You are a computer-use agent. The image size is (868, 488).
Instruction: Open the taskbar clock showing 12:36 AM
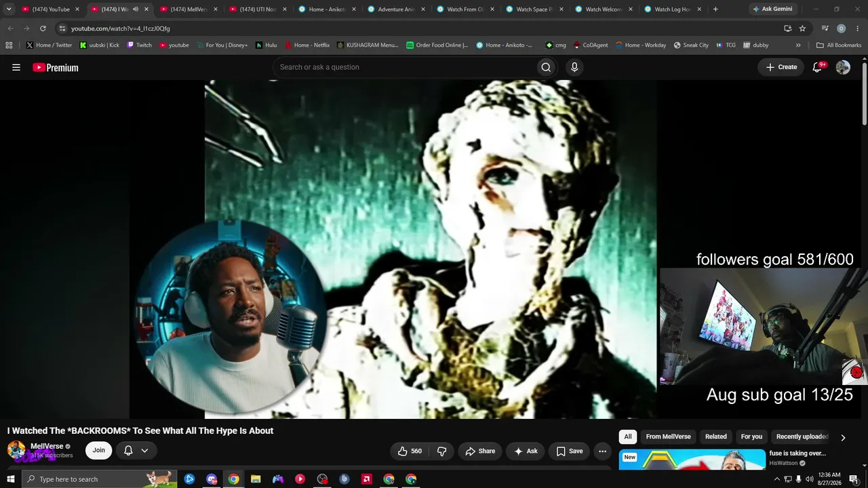click(829, 479)
